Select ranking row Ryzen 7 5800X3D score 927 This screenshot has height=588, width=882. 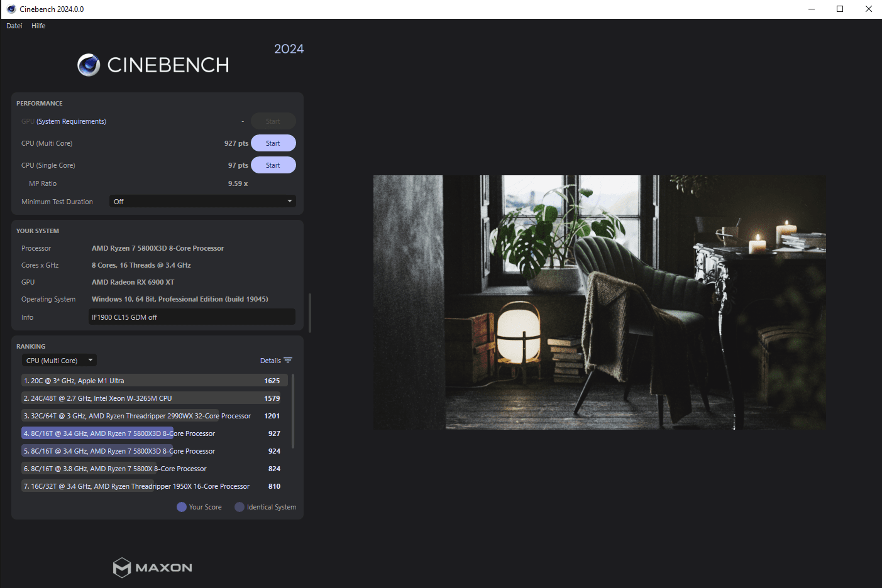tap(155, 433)
